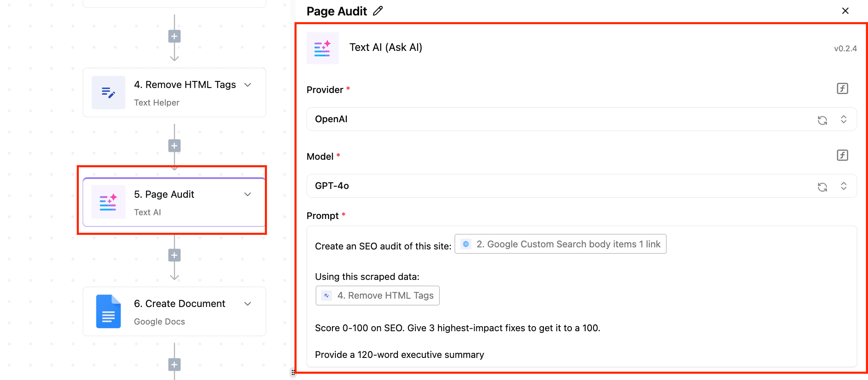The height and width of the screenshot is (380, 868).
Task: Click inside the Prompt text area
Action: tap(581, 297)
